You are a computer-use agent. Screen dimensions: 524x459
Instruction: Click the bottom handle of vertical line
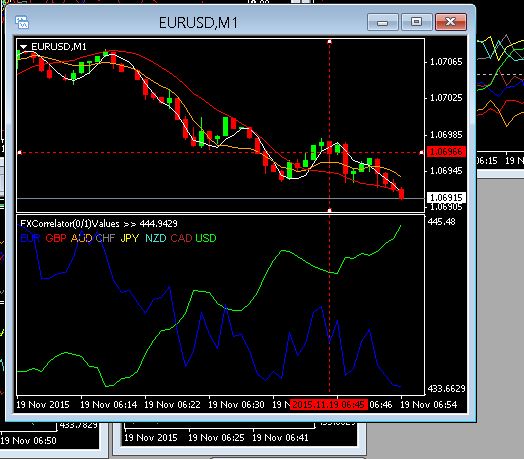pos(330,210)
